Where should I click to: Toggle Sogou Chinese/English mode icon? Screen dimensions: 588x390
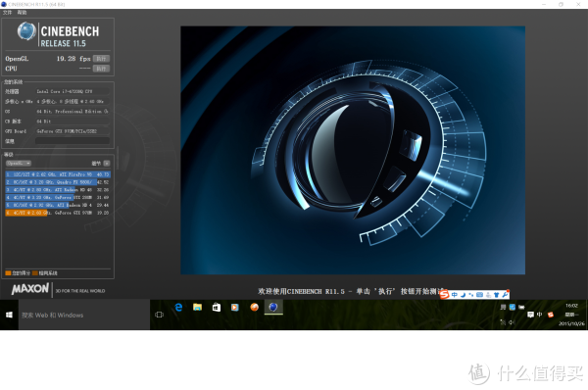pos(455,295)
